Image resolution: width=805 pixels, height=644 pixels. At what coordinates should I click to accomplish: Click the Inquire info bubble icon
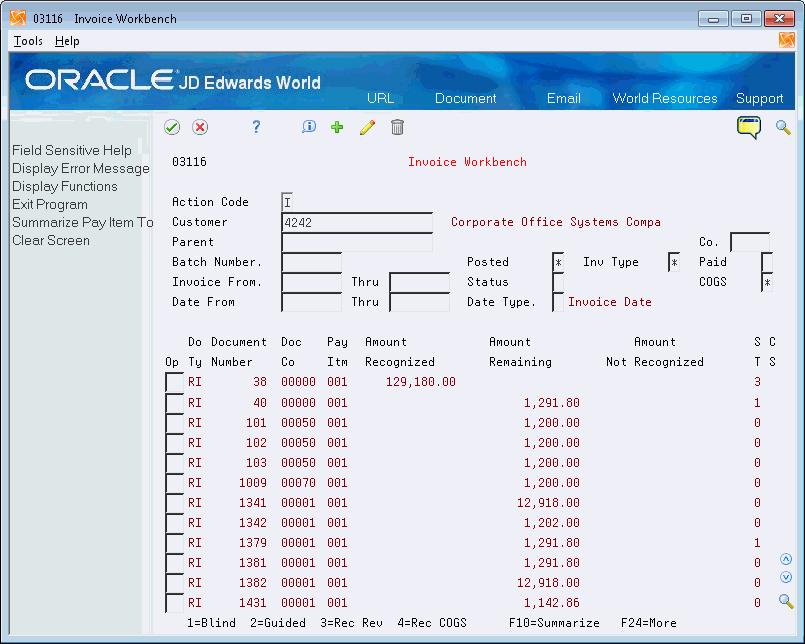point(309,126)
